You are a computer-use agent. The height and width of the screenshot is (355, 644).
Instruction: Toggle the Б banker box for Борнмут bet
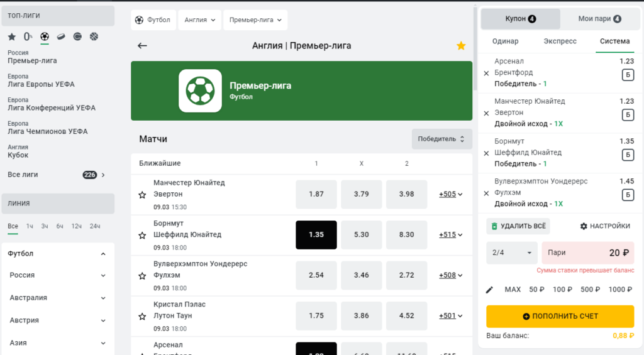[628, 155]
